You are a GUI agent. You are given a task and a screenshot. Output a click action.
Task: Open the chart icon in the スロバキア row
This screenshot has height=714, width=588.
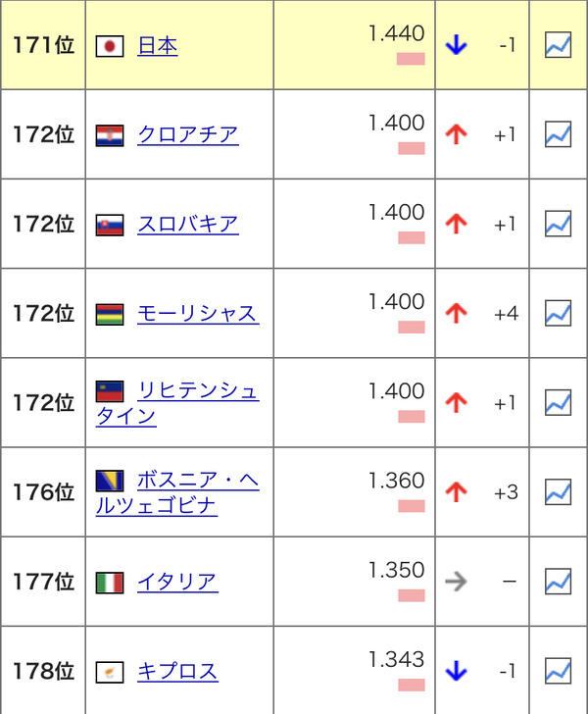558,224
